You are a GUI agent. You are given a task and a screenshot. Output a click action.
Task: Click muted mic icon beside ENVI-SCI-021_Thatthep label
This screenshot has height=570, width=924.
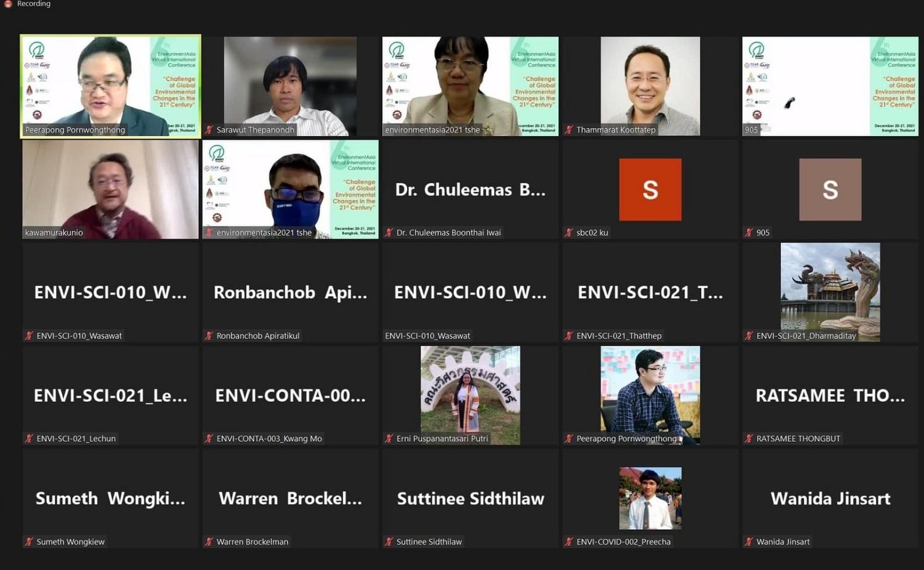pos(569,336)
